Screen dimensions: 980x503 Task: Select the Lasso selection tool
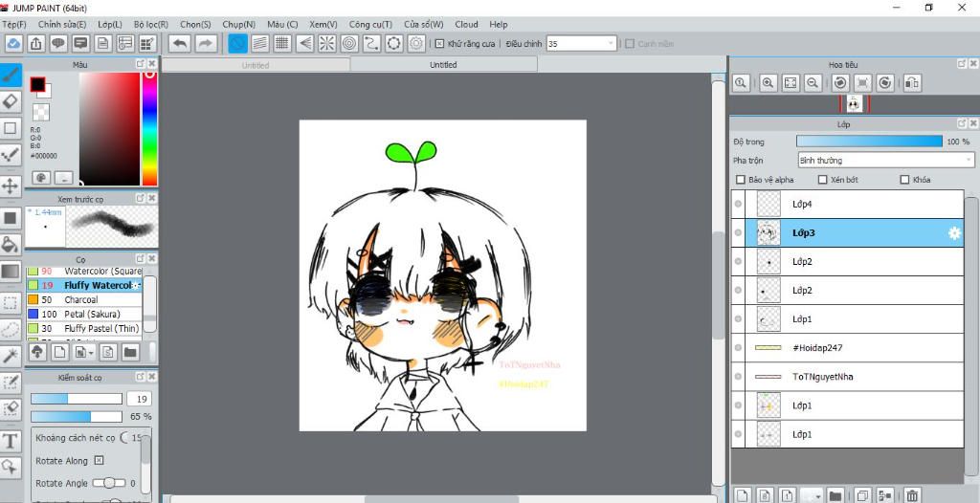pyautogui.click(x=11, y=329)
